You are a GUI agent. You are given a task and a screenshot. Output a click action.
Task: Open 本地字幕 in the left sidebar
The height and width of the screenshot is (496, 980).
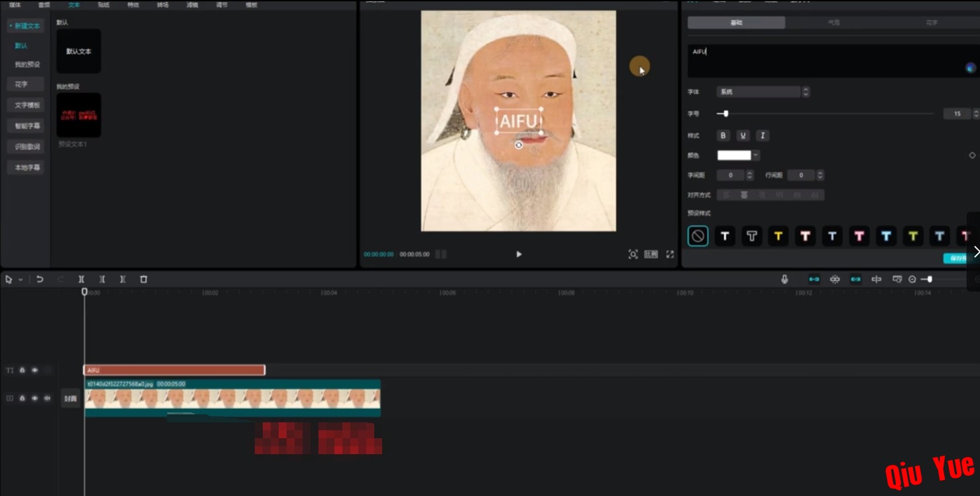[x=26, y=167]
